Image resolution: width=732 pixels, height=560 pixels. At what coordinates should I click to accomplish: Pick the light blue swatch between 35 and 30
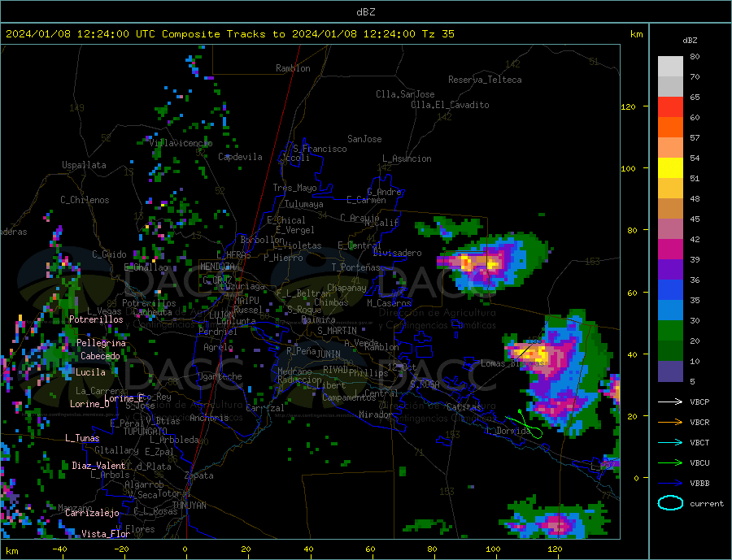pyautogui.click(x=670, y=310)
